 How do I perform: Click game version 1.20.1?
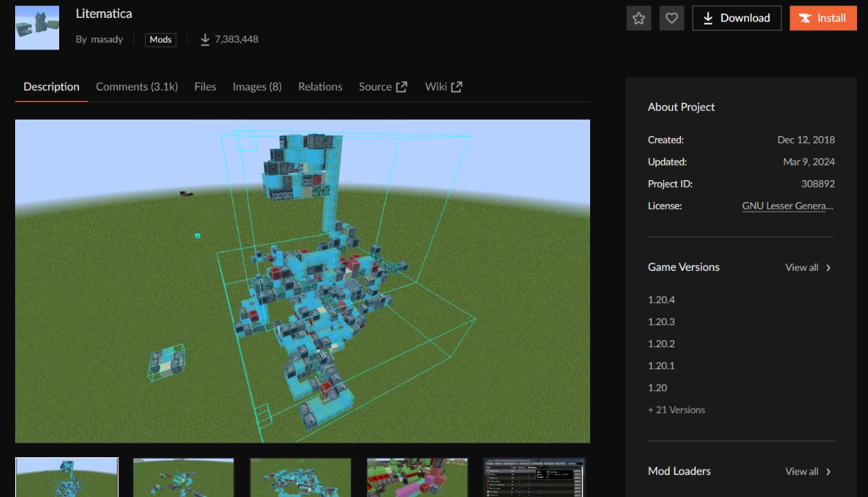pyautogui.click(x=662, y=366)
